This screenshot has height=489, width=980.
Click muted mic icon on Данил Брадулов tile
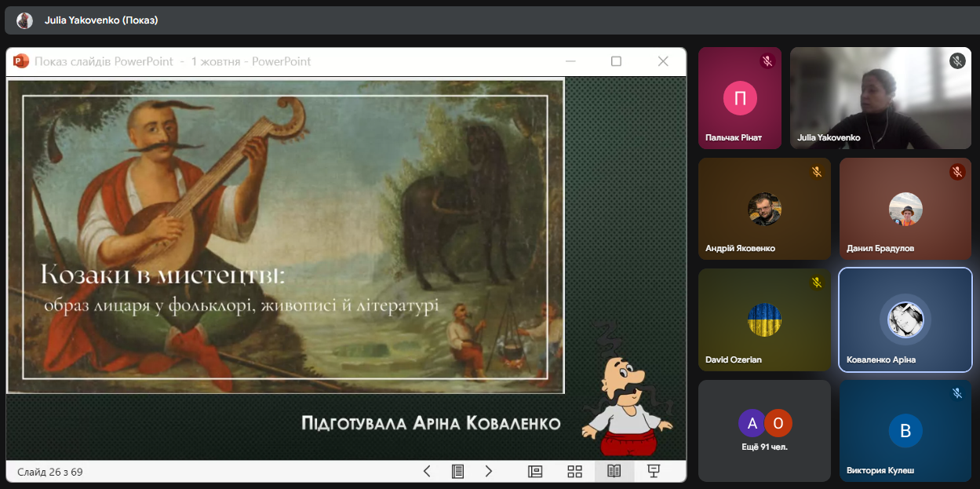point(956,172)
